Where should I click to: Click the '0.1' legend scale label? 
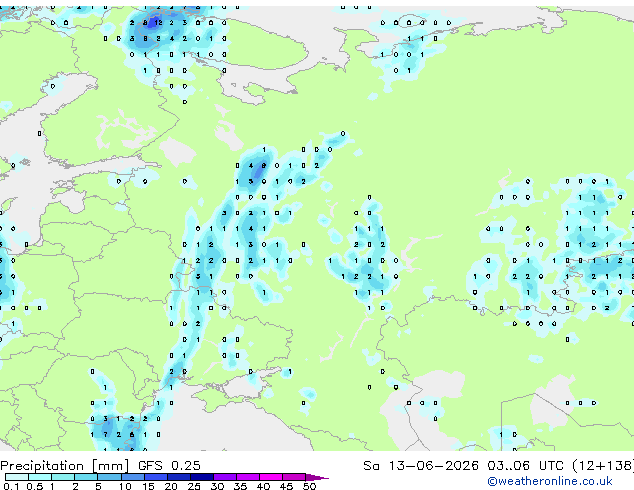point(11,486)
